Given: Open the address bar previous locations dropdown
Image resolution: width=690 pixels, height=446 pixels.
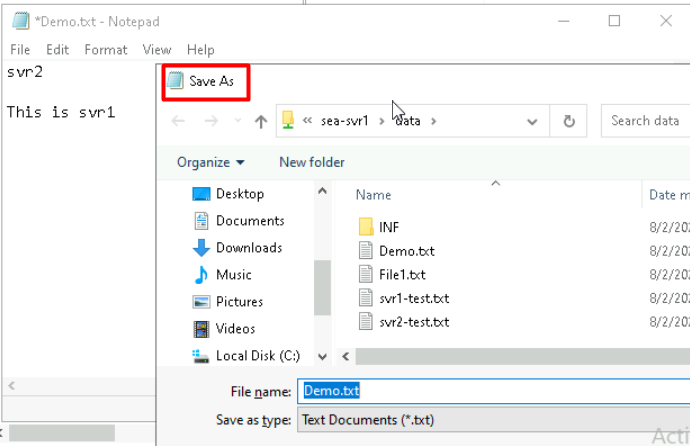Looking at the screenshot, I should pyautogui.click(x=532, y=121).
